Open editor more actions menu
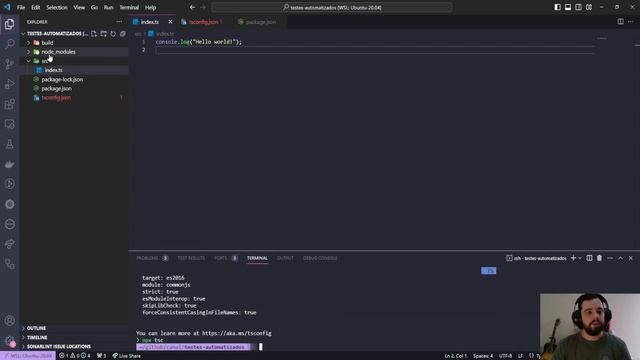The width and height of the screenshot is (640, 360). pyautogui.click(x=631, y=22)
